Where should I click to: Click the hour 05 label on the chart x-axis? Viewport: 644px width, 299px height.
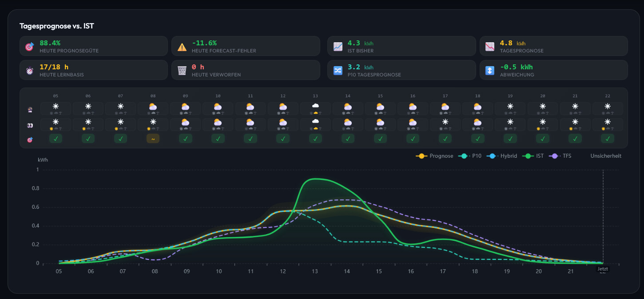59,271
